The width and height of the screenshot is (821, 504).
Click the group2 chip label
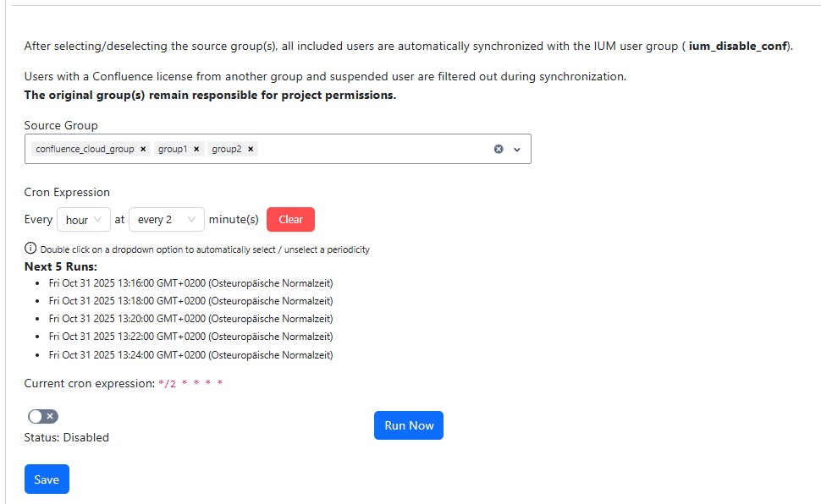[x=226, y=149]
